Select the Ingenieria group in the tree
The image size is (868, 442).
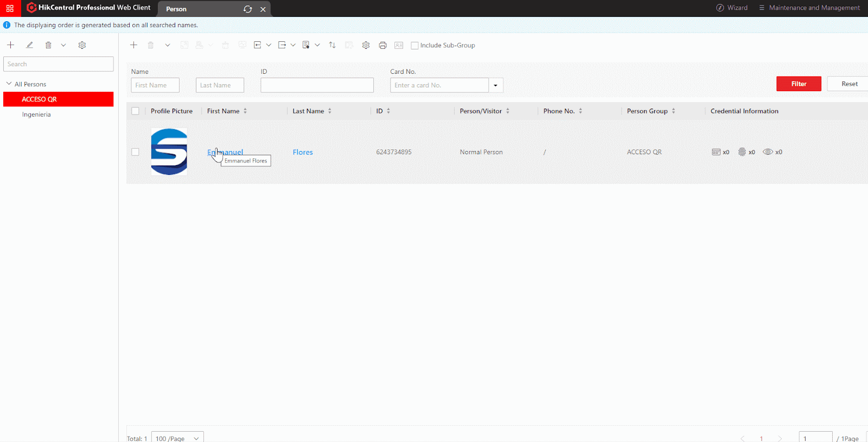tap(36, 115)
